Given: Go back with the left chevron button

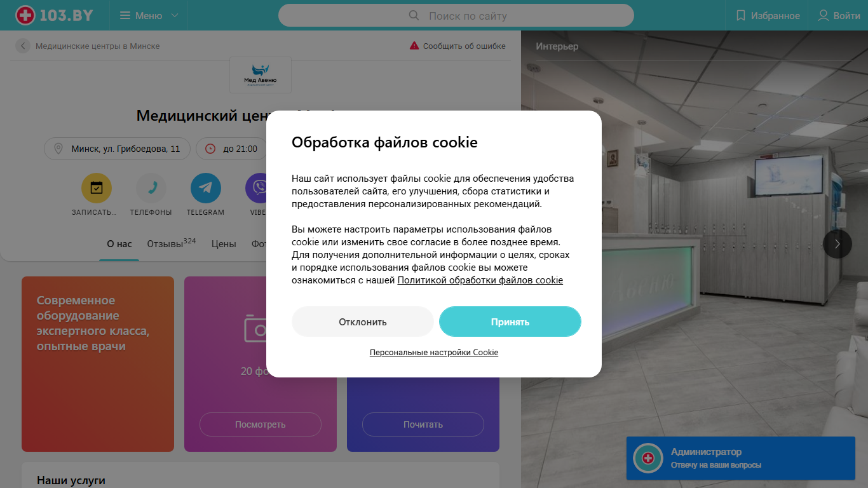Looking at the screenshot, I should tap(23, 46).
